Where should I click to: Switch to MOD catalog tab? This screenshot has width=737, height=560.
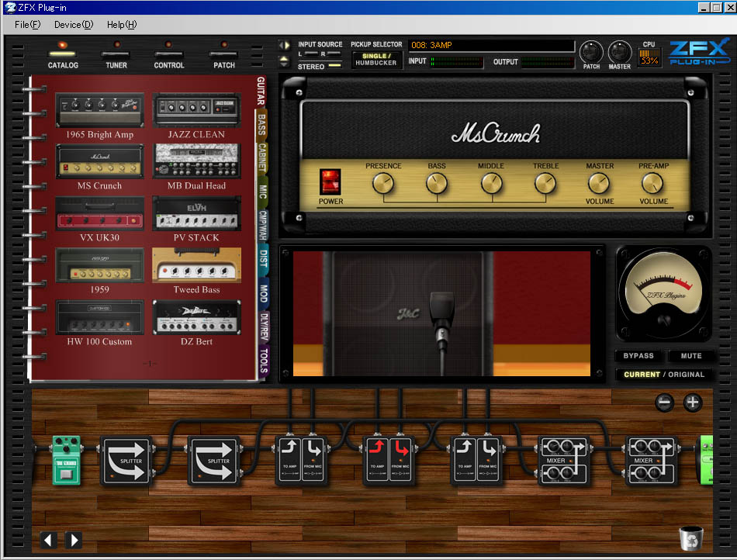[264, 293]
